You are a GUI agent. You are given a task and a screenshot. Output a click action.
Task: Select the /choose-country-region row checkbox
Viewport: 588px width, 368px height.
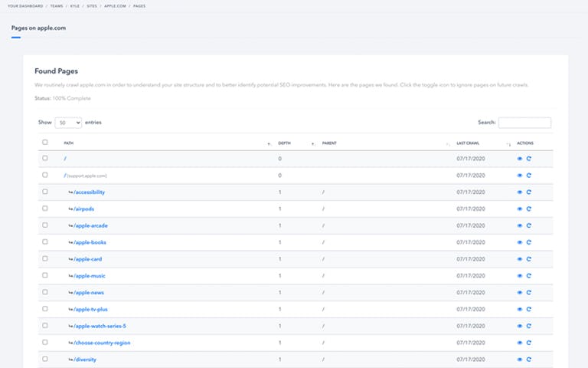pyautogui.click(x=45, y=343)
